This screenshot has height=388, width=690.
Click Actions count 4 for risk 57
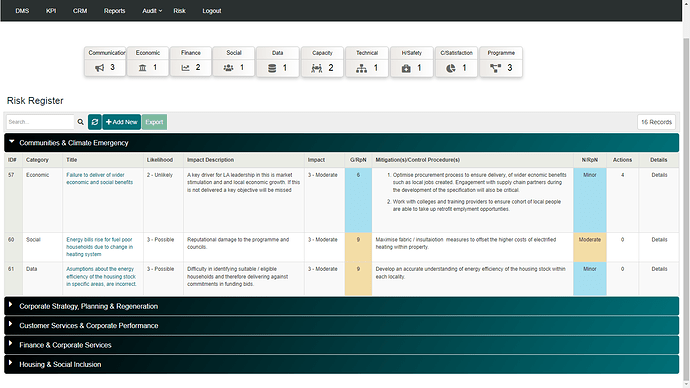622,175
